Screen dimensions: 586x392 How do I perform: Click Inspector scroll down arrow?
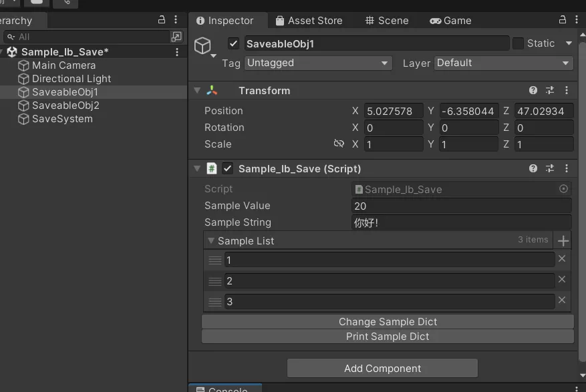tap(582, 375)
